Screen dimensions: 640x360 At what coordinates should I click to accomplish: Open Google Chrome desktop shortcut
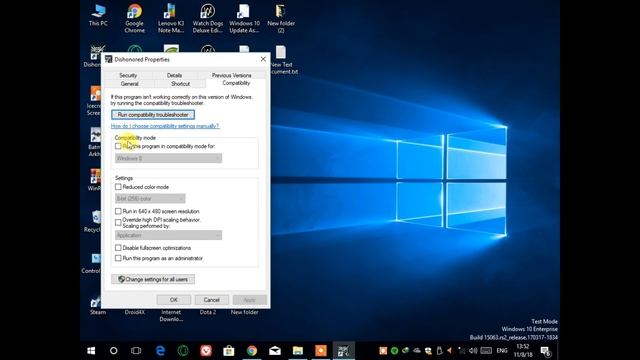coord(134,18)
